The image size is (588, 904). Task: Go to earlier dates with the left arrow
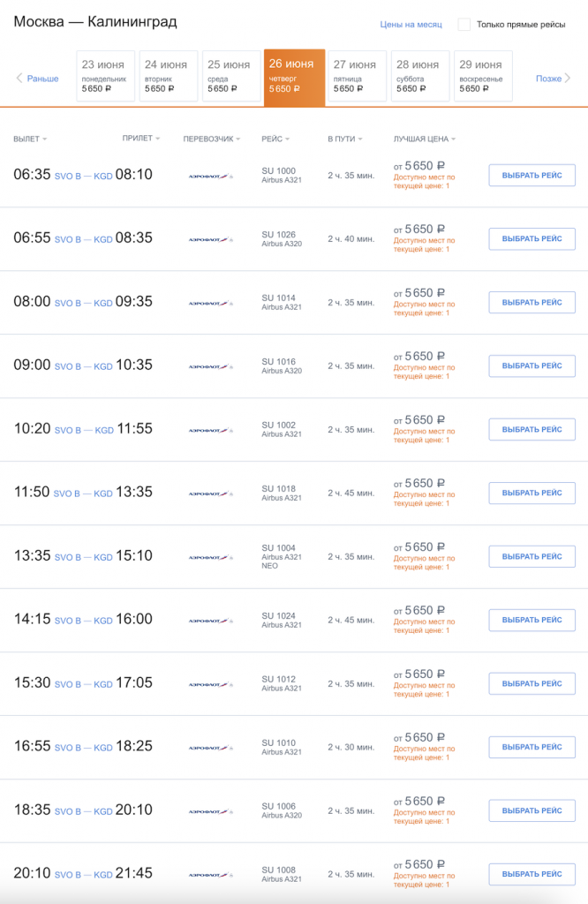tap(37, 79)
